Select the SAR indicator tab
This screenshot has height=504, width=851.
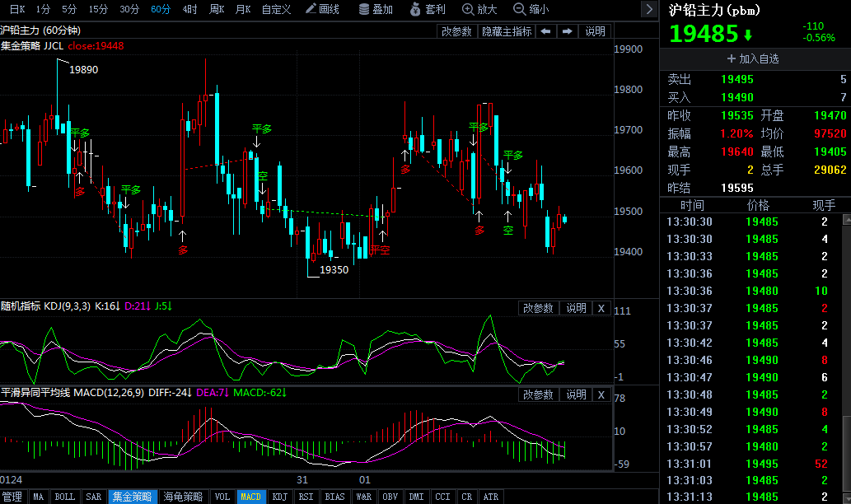93,497
